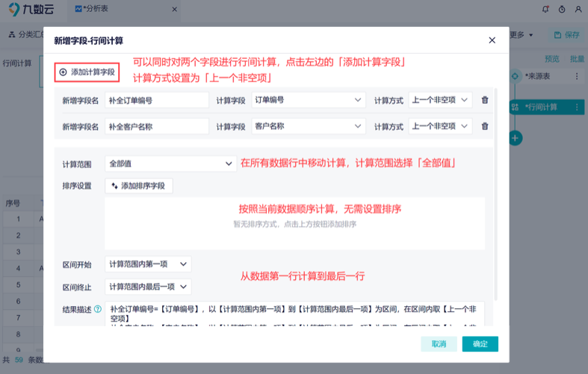Open the *行间计算 more options menu

577,107
